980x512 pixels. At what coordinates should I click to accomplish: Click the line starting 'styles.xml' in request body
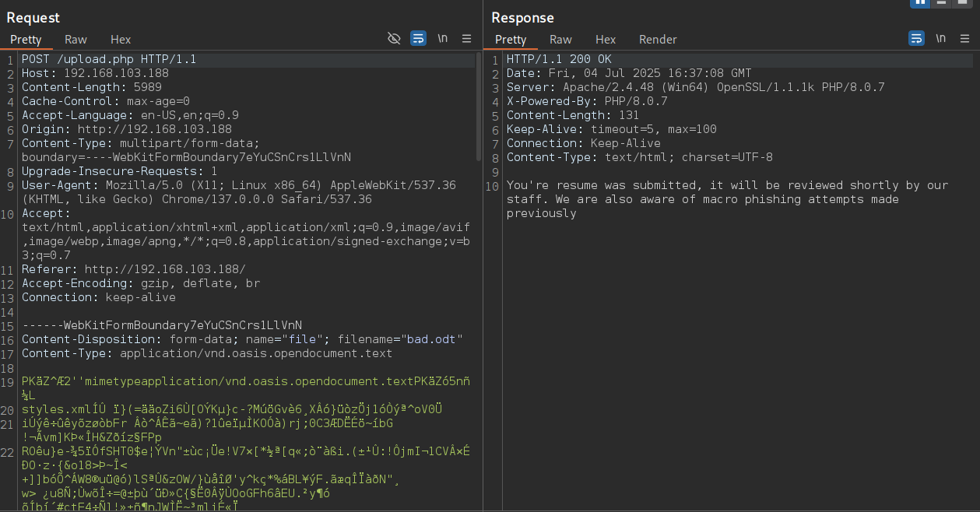[x=232, y=409]
